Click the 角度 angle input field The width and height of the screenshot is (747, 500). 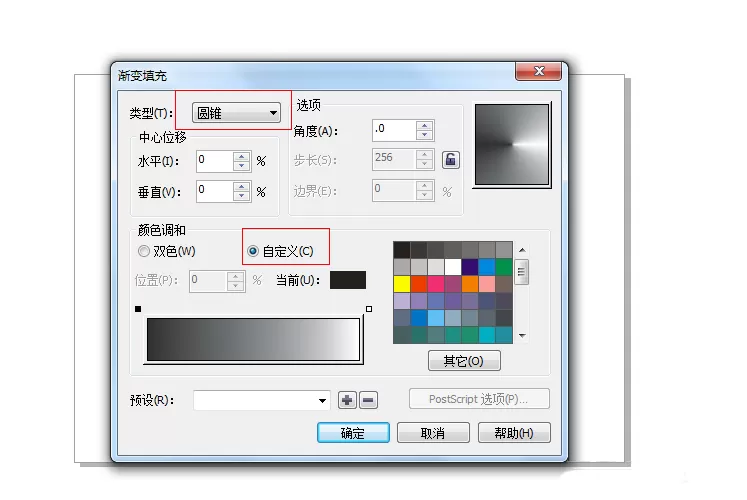tap(394, 130)
